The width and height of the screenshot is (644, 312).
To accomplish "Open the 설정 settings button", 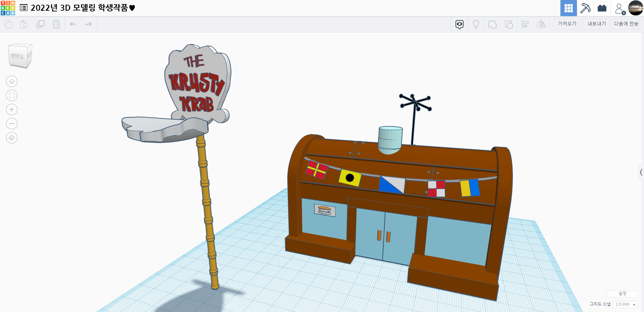I will (x=623, y=294).
